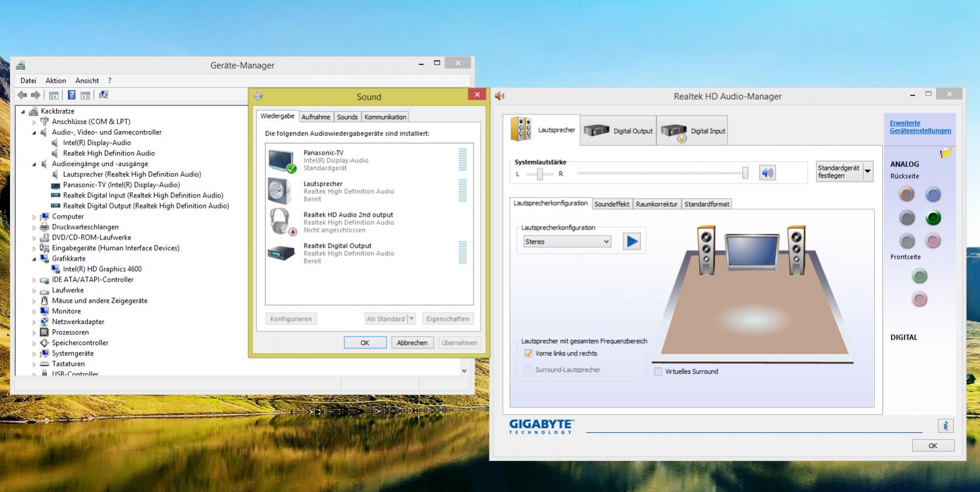Switch to the Sounds tab
The width and height of the screenshot is (980, 492).
[x=347, y=117]
